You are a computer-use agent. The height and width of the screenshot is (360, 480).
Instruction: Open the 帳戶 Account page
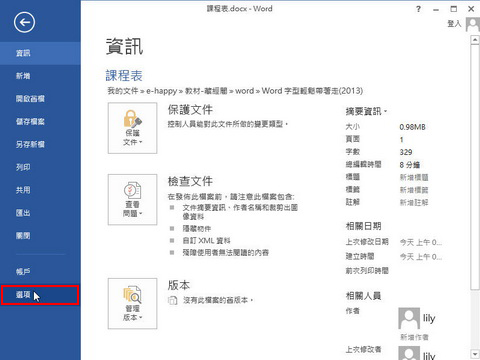(40, 272)
